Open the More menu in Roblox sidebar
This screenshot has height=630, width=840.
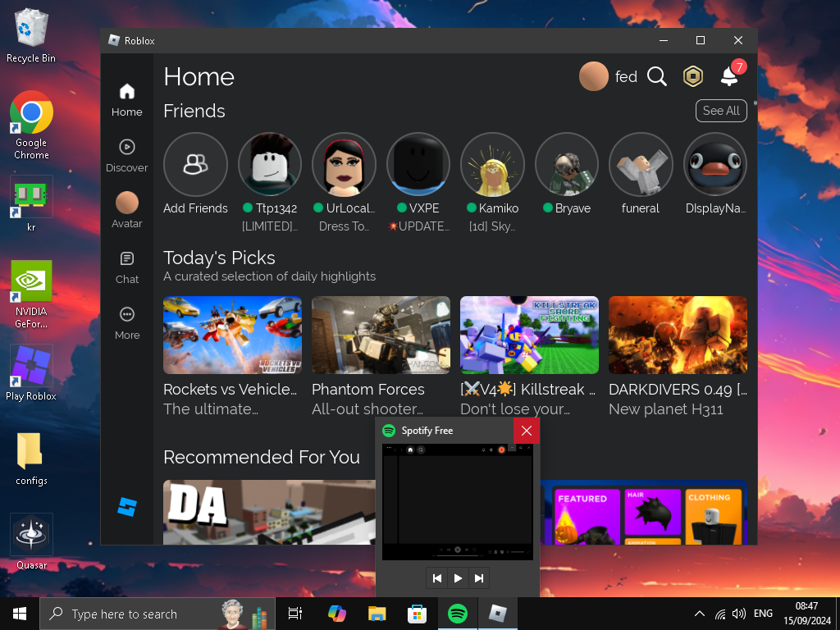(x=127, y=323)
